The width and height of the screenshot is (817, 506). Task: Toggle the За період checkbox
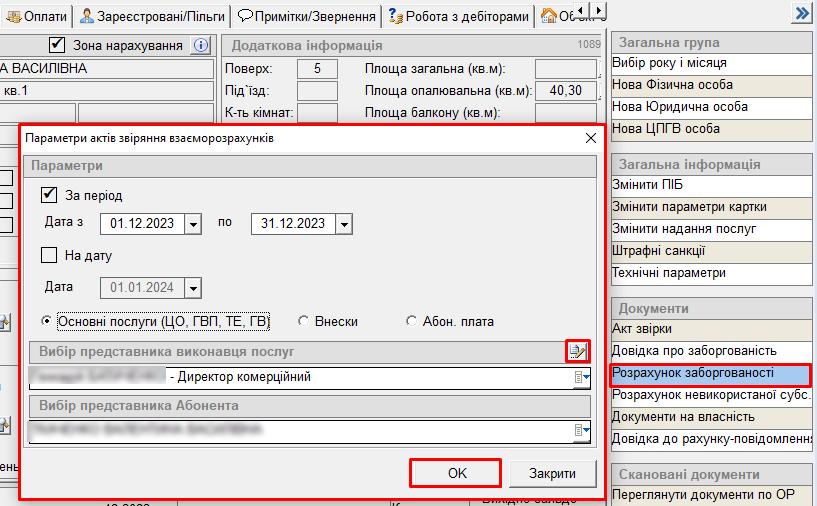point(49,195)
